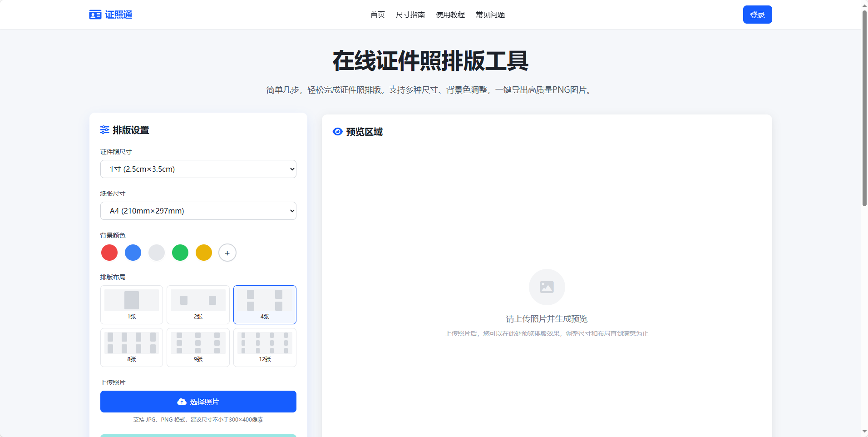Image resolution: width=868 pixels, height=437 pixels.
Task: Select the yellow background color
Action: (204, 253)
